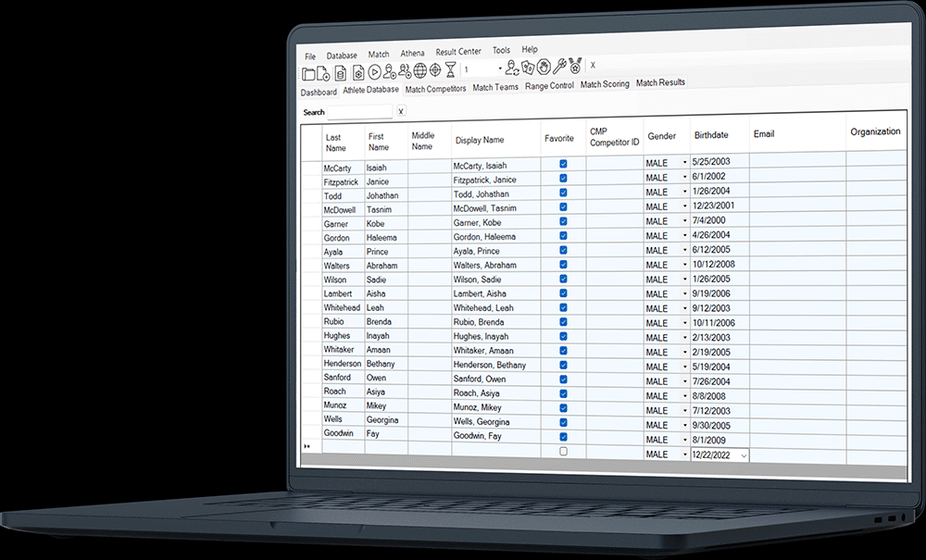Open Gender dropdown for Roach row
This screenshot has height=560, width=926.
pos(685,396)
